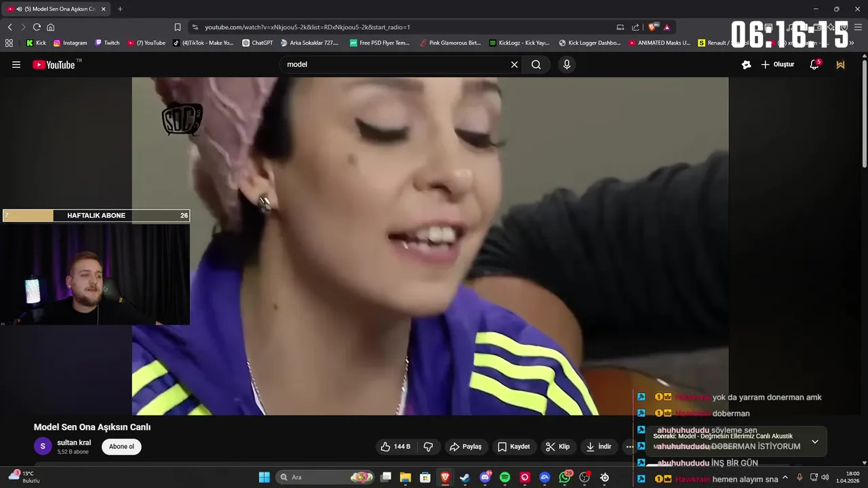This screenshot has height=488, width=868.
Task: Bookmark this page icon in address bar
Action: coord(178,27)
